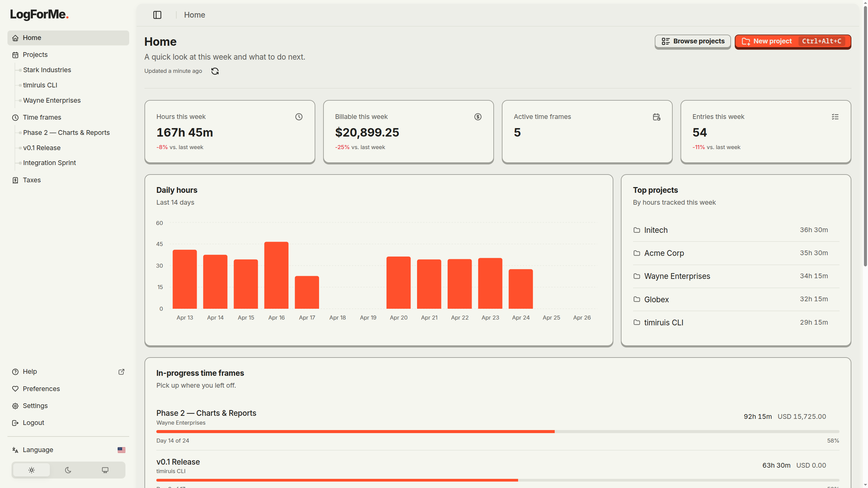The width and height of the screenshot is (868, 488).
Task: Expand the Projects section in sidebar
Action: click(x=35, y=55)
